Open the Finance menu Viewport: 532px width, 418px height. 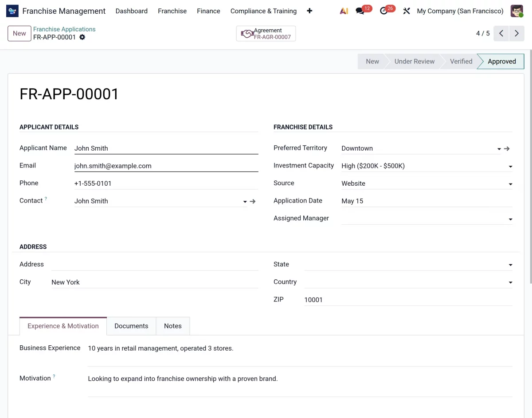[x=208, y=11]
